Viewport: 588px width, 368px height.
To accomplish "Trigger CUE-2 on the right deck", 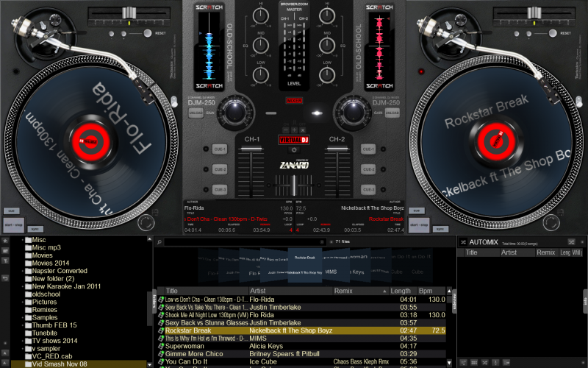I will click(368, 169).
